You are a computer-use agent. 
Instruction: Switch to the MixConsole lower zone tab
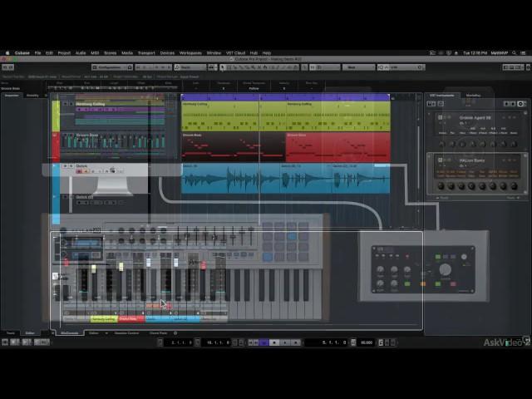(70, 333)
